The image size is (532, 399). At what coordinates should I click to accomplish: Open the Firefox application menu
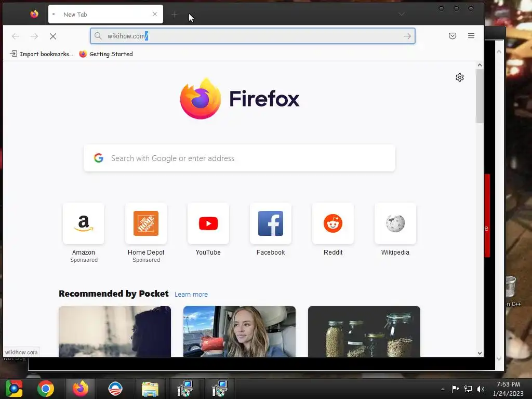(x=471, y=36)
